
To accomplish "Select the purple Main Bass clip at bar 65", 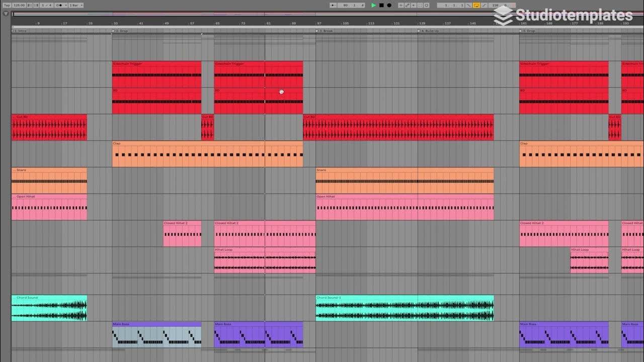I will tap(259, 334).
